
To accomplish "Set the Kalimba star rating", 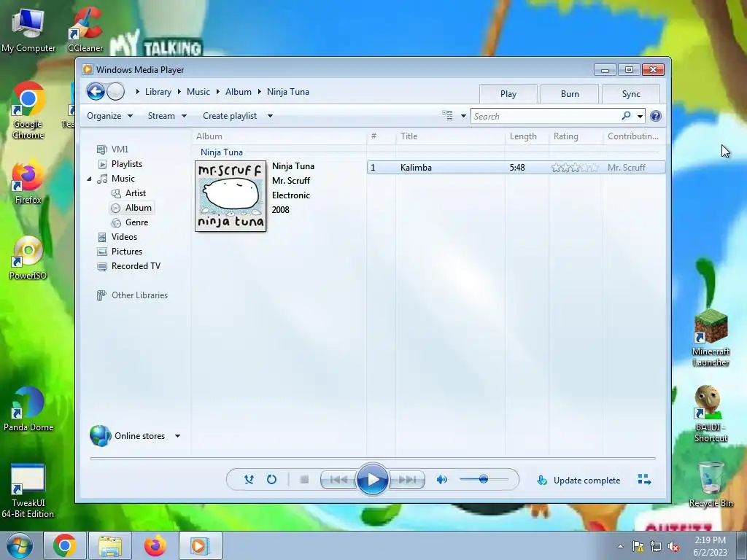I will 575,168.
